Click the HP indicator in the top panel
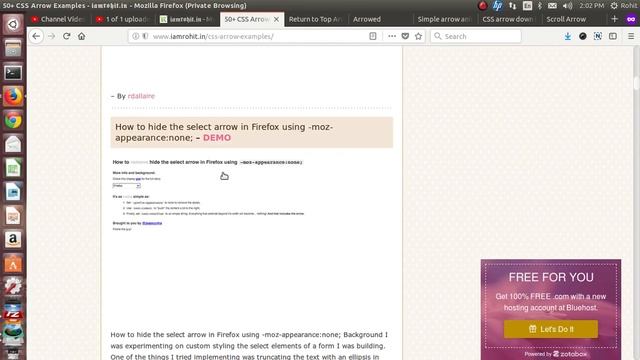 click(497, 6)
